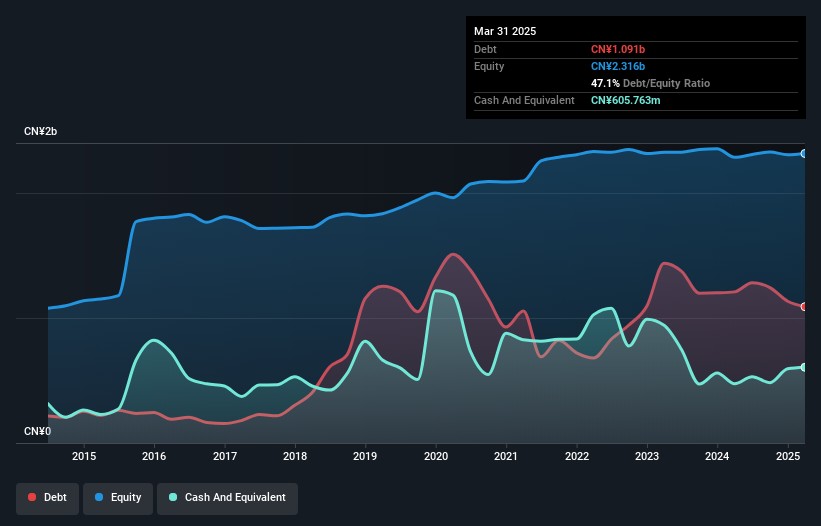The width and height of the screenshot is (821, 526).
Task: Click the 2021 x-axis label
Action: click(506, 456)
